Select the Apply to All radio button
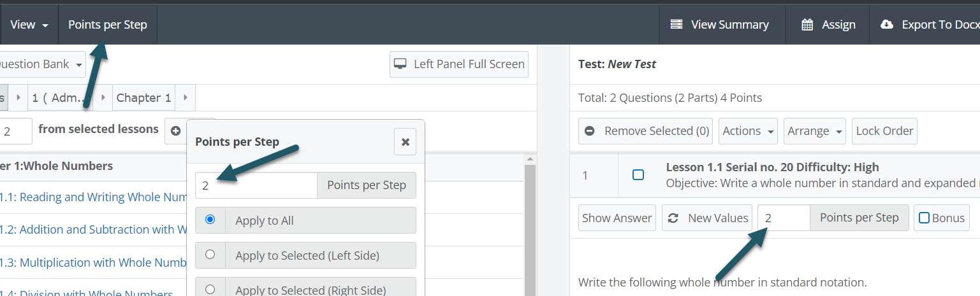Viewport: 980px width, 296px height. click(x=210, y=220)
